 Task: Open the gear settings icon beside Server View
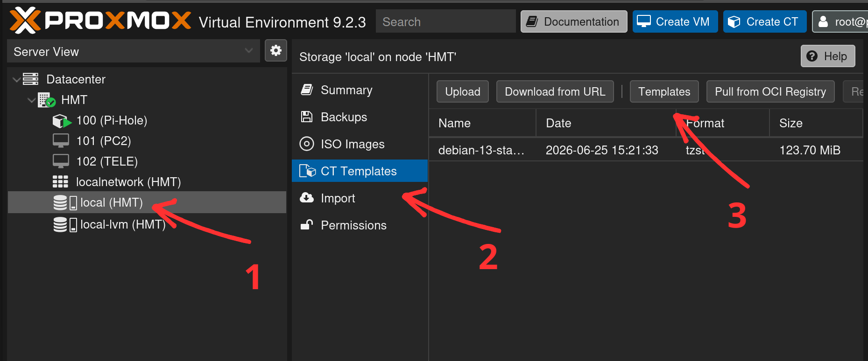pos(276,50)
